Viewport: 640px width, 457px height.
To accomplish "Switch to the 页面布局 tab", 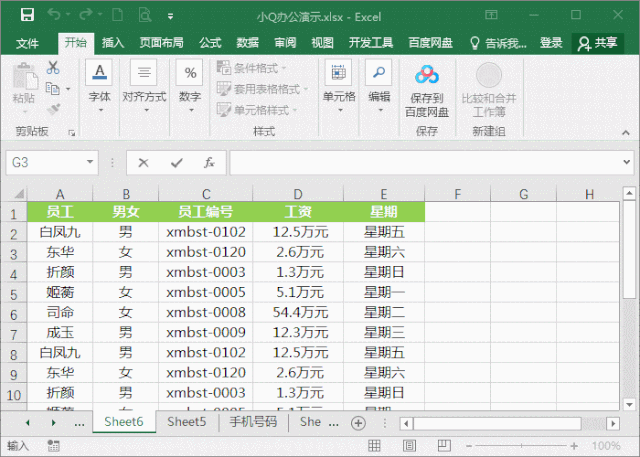I will [x=161, y=42].
